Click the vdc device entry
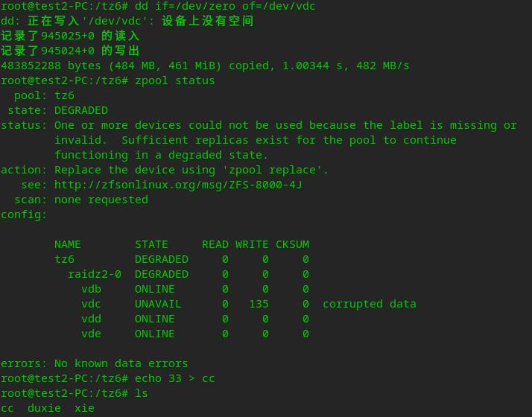 point(91,304)
